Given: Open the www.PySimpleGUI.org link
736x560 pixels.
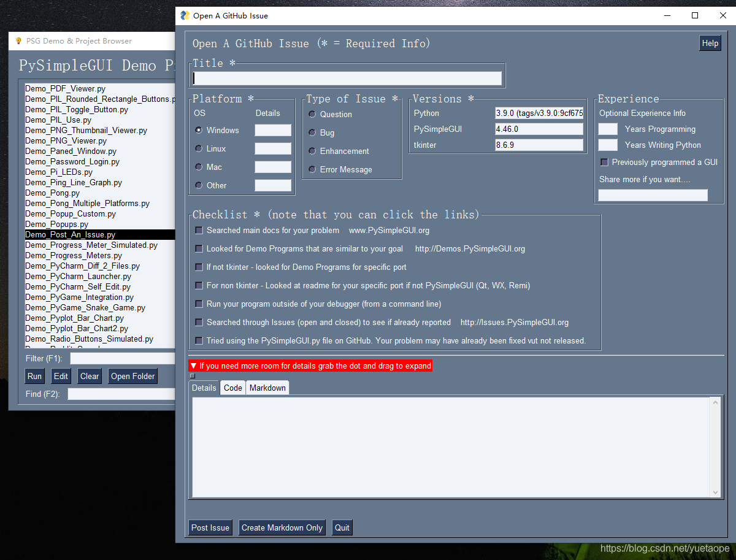Looking at the screenshot, I should click(x=389, y=230).
